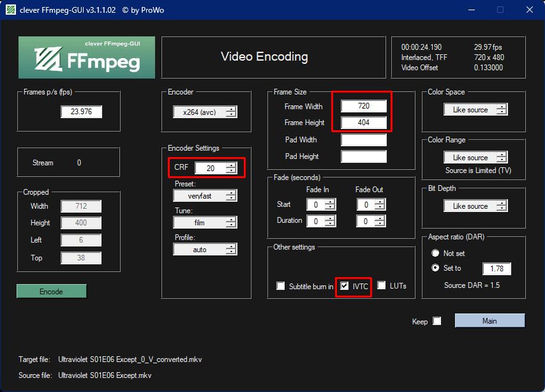Viewport: 545px width, 392px height.
Task: Click the source file name Ultraviolet S01E06 Except.mkv
Action: (x=105, y=375)
